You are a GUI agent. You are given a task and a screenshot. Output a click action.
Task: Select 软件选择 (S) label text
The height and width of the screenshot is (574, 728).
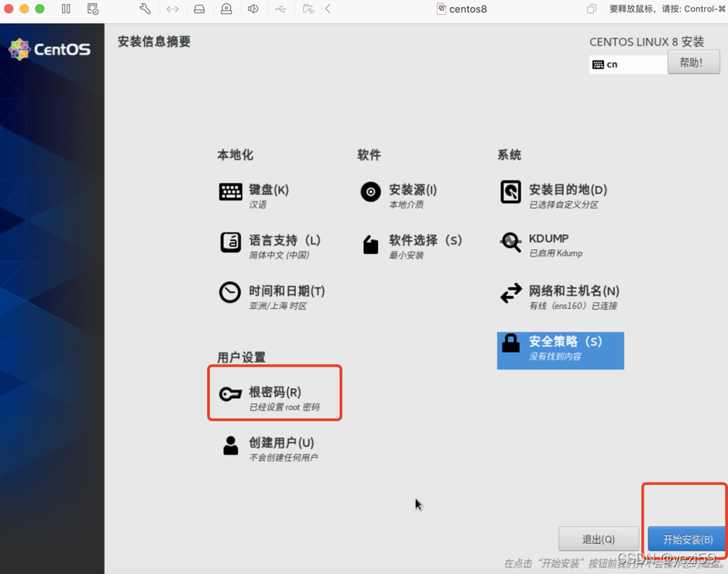[425, 240]
